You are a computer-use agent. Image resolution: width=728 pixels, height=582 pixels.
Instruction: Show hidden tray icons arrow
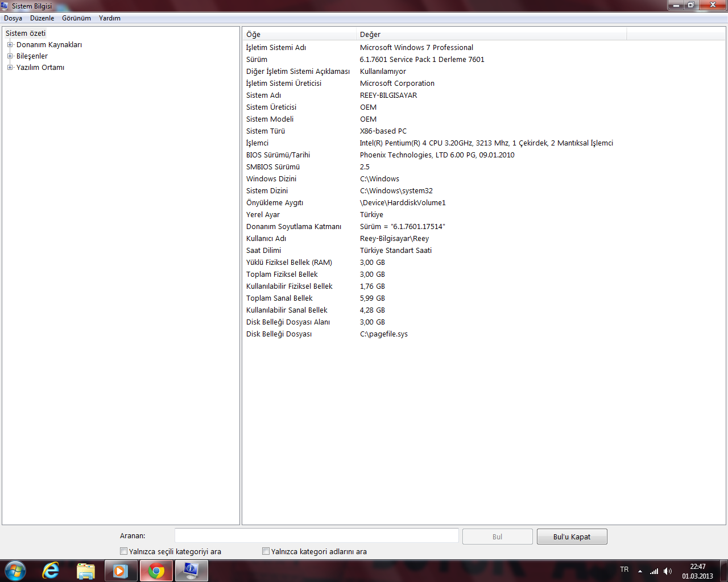[640, 571]
